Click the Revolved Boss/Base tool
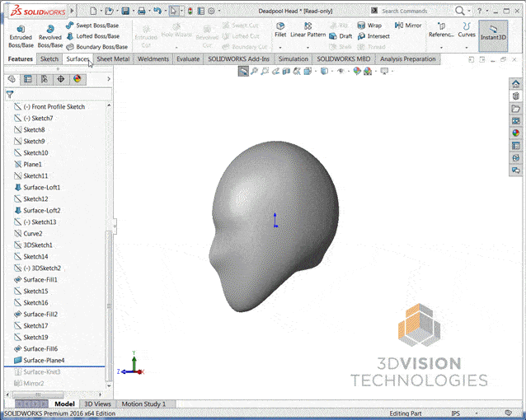This screenshot has height=420, width=526. [50, 36]
